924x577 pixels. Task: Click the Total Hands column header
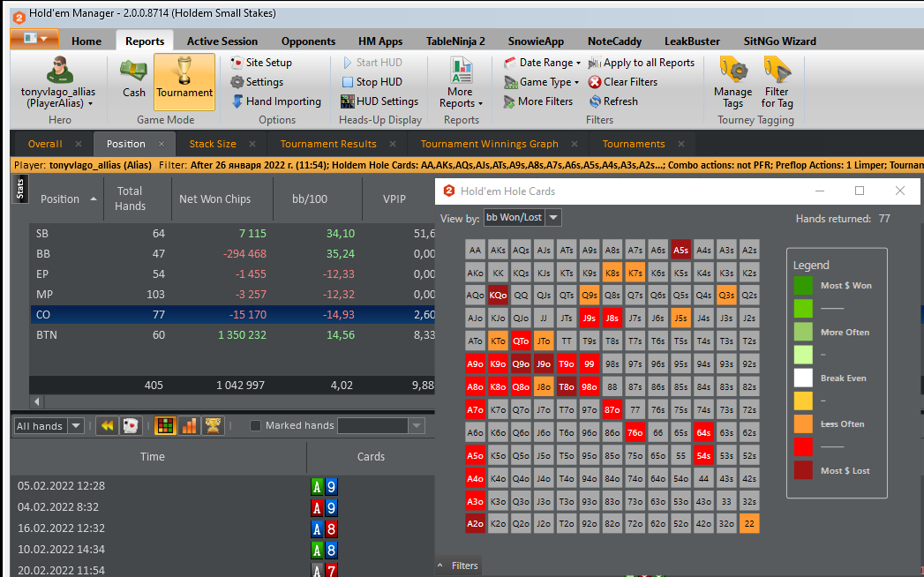(130, 199)
